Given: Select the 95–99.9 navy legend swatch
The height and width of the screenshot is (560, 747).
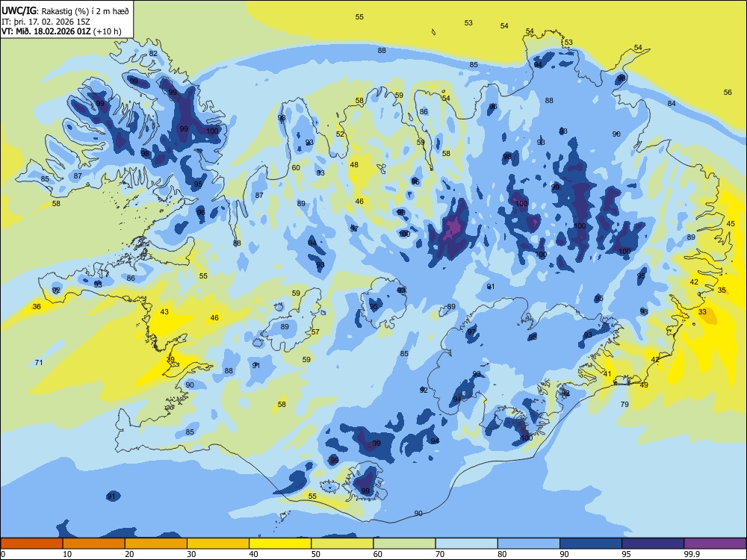Looking at the screenshot, I should click(x=653, y=544).
